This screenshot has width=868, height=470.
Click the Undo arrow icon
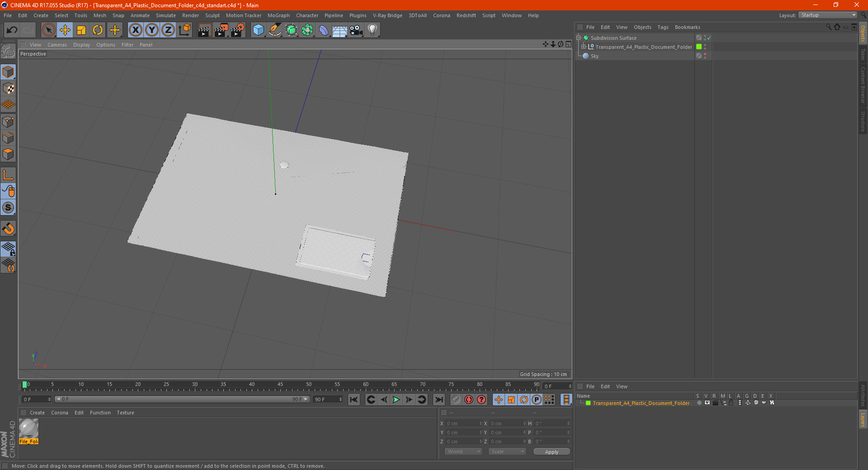pyautogui.click(x=12, y=30)
